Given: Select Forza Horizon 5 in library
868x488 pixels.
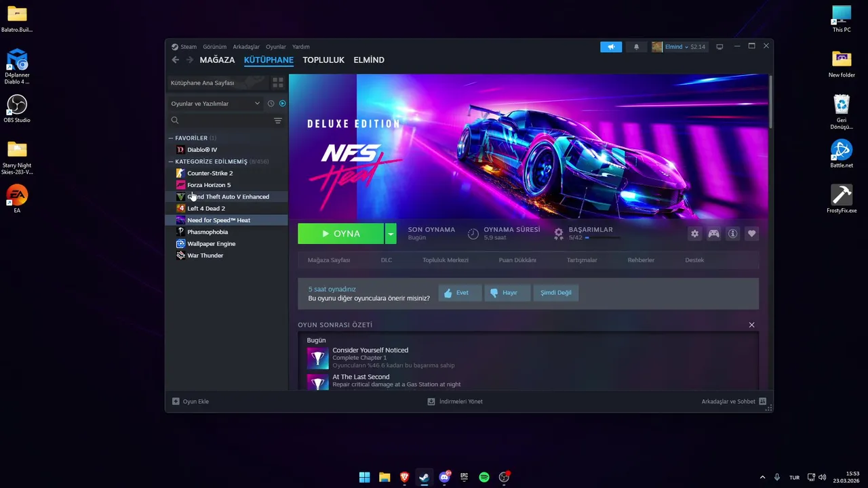Looking at the screenshot, I should coord(228,185).
